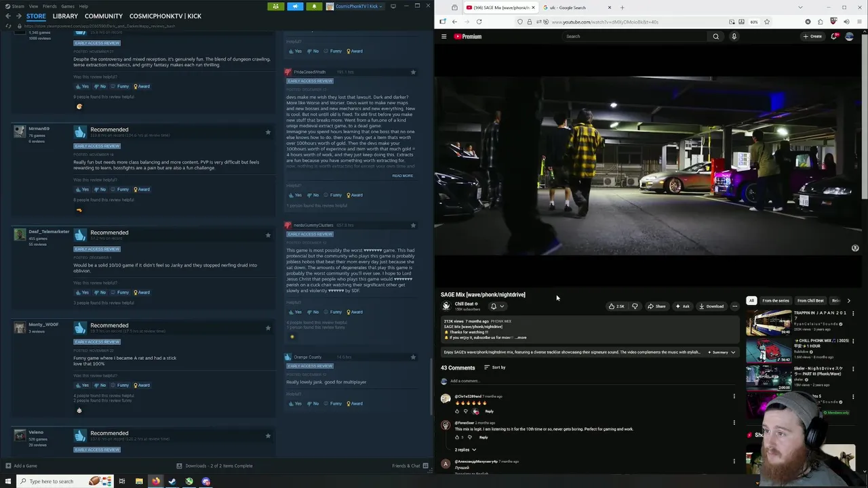Image resolution: width=868 pixels, height=488 pixels.
Task: Download the SAGE Mix video
Action: pyautogui.click(x=711, y=306)
